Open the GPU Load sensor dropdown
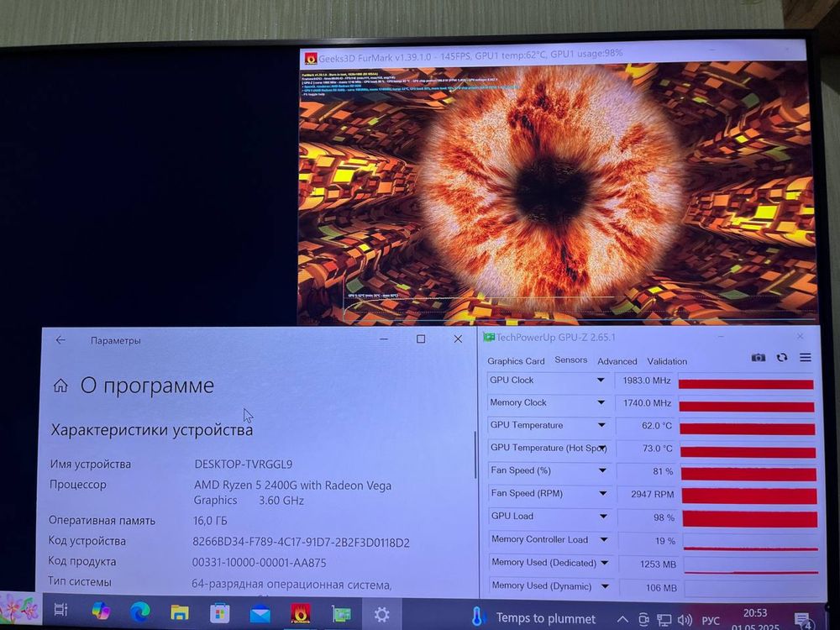 tap(604, 517)
